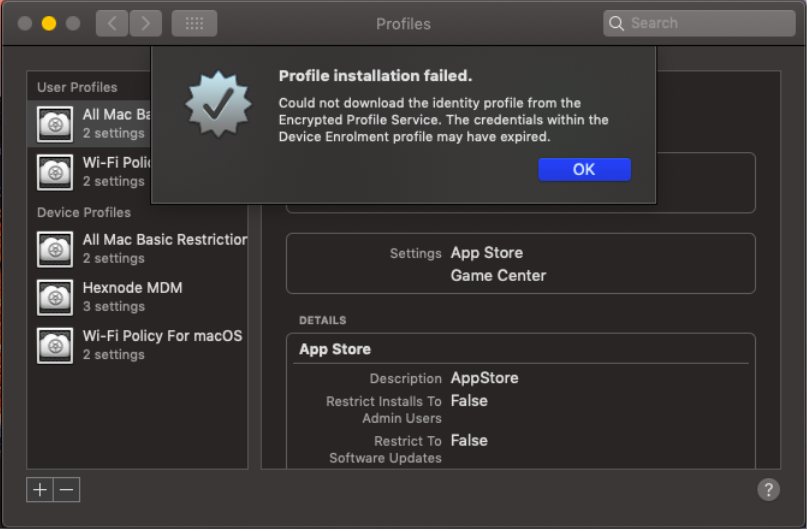Add a profile with plus button
This screenshot has width=807, height=531.
40,489
